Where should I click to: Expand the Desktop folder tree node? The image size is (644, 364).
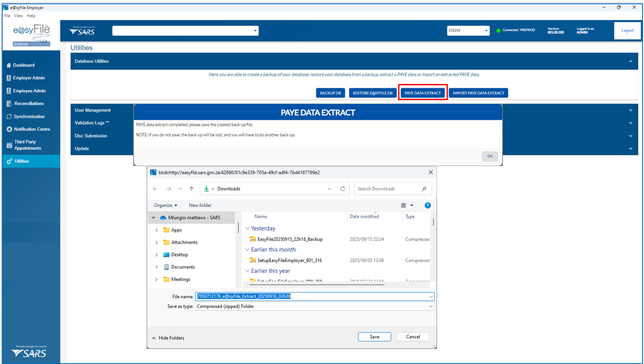point(157,255)
